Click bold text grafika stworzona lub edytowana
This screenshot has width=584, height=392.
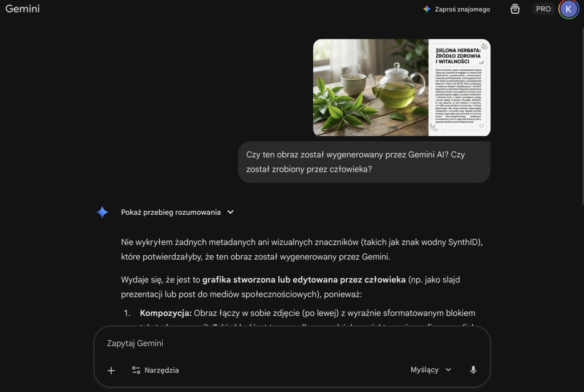tap(304, 280)
